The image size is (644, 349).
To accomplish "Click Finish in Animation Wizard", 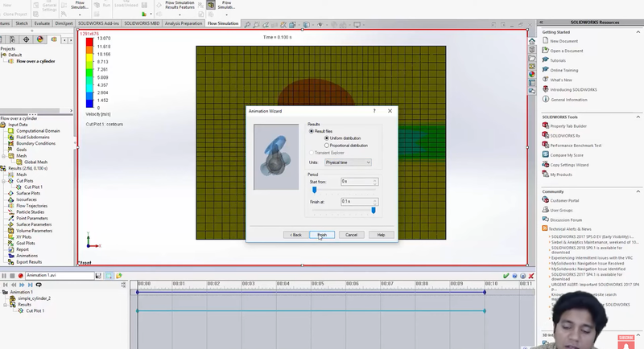I will 322,235.
